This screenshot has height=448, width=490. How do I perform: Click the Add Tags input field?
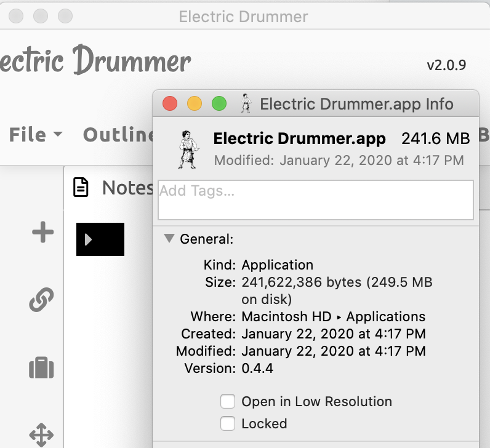(316, 200)
